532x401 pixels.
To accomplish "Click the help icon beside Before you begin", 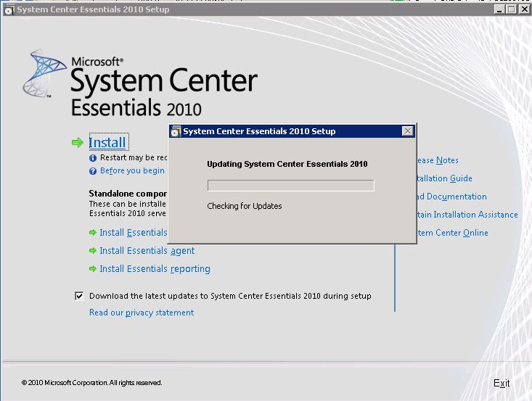I will [x=93, y=171].
